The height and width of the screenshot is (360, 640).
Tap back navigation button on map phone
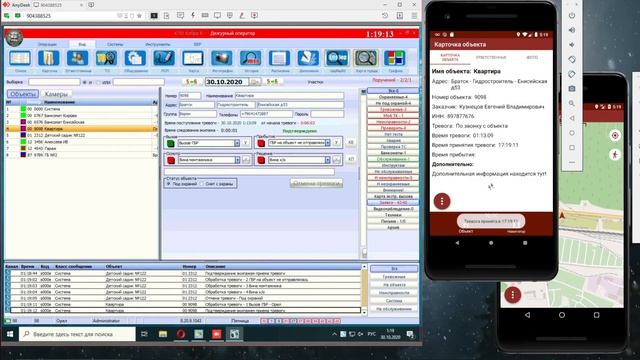pos(527,315)
